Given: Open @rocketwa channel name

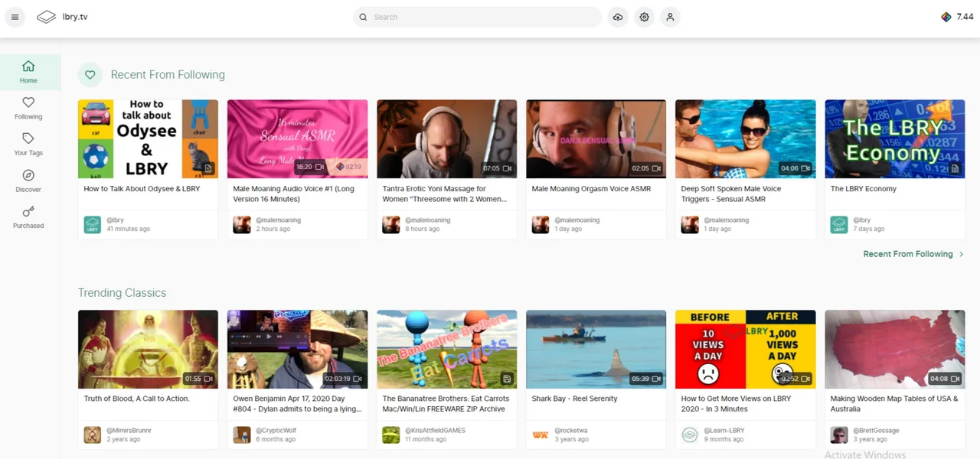Looking at the screenshot, I should click(x=573, y=431).
